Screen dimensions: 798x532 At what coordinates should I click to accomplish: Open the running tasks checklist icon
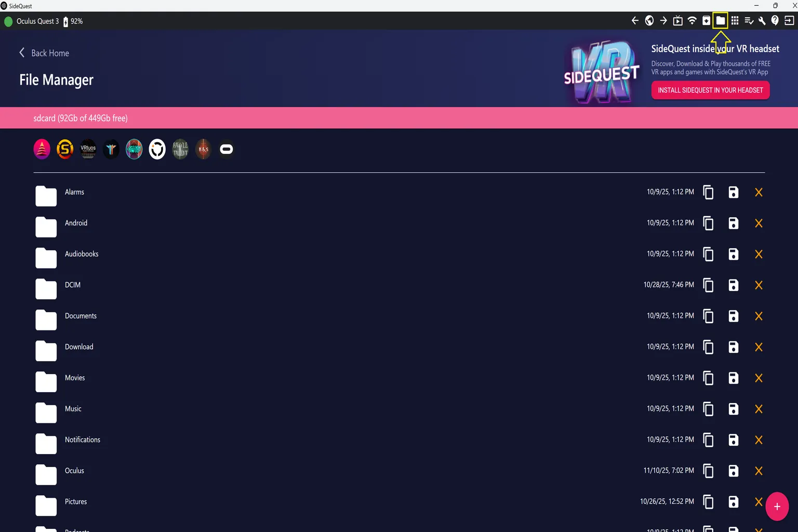point(749,21)
